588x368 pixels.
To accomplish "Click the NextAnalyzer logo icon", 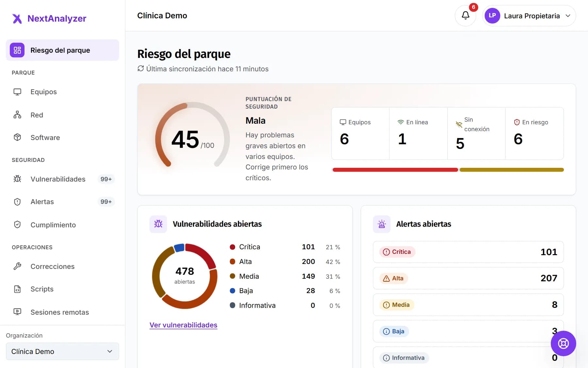I will (x=17, y=19).
